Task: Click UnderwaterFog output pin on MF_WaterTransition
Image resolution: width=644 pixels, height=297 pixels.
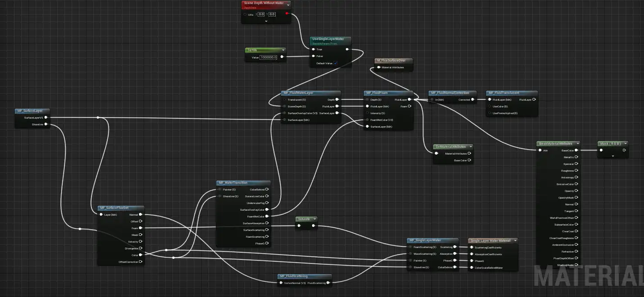Action: (x=267, y=203)
